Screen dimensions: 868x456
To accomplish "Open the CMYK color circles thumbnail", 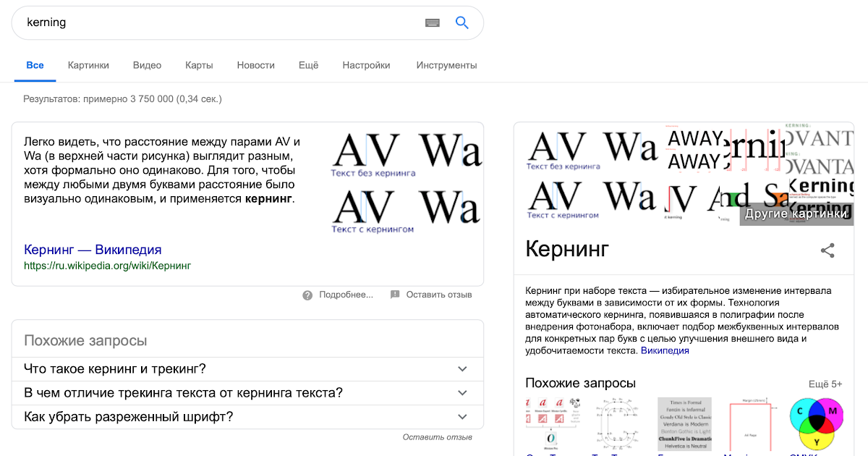I will click(817, 423).
